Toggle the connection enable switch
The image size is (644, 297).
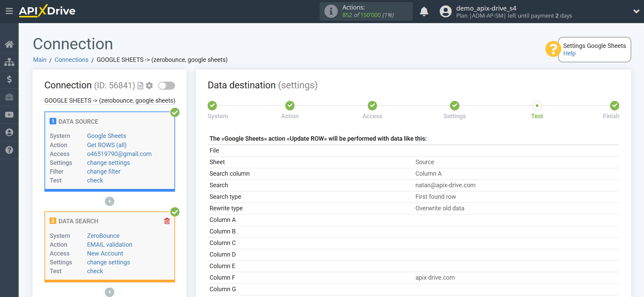tap(167, 86)
